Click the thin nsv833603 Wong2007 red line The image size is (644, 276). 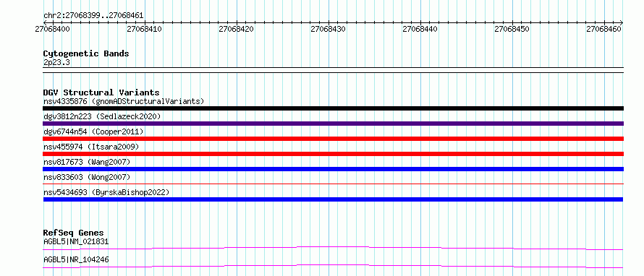(333, 184)
